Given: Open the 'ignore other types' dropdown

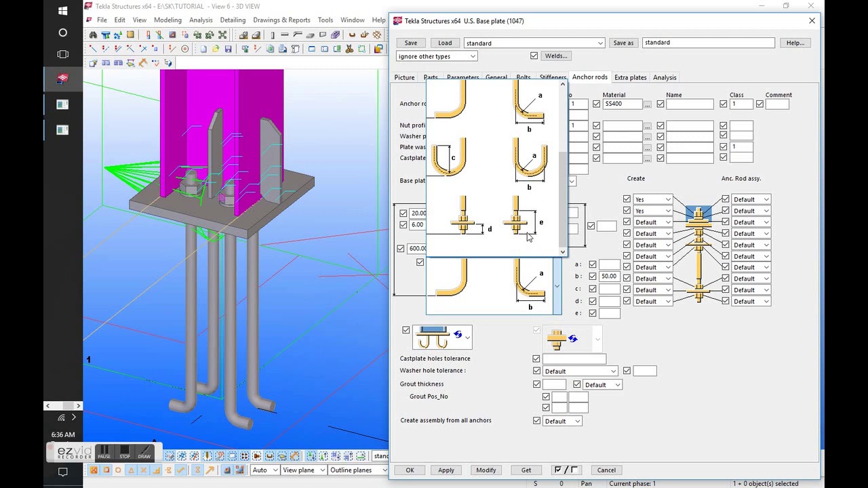Looking at the screenshot, I should [x=437, y=56].
